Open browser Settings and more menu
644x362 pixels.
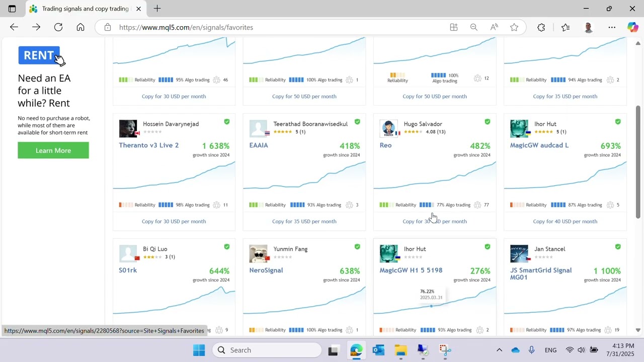pyautogui.click(x=612, y=27)
